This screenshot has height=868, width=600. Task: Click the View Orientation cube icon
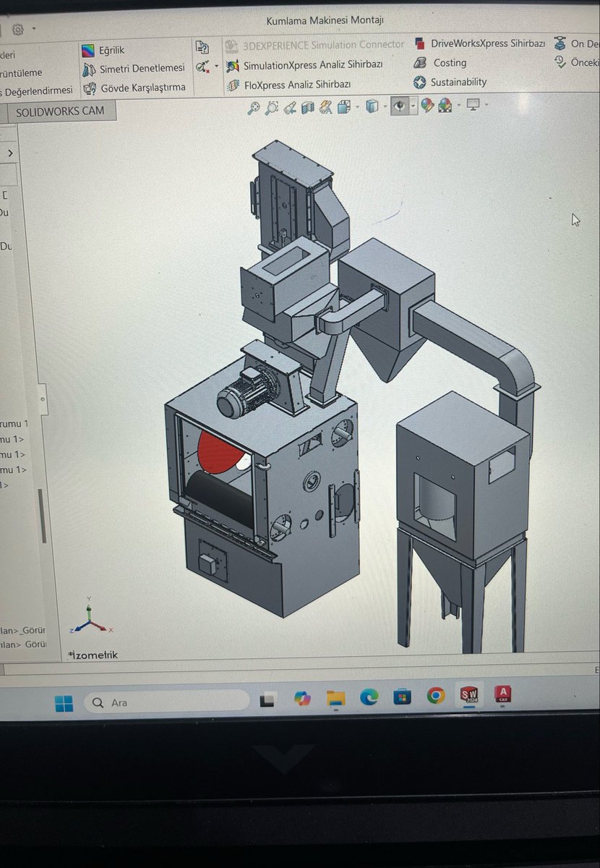(x=343, y=107)
